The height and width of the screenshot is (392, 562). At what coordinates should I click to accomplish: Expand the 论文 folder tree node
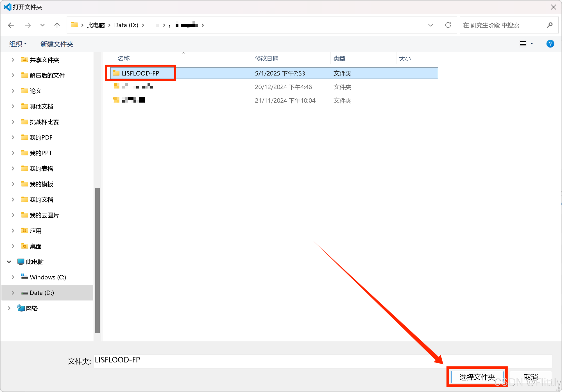(x=13, y=91)
